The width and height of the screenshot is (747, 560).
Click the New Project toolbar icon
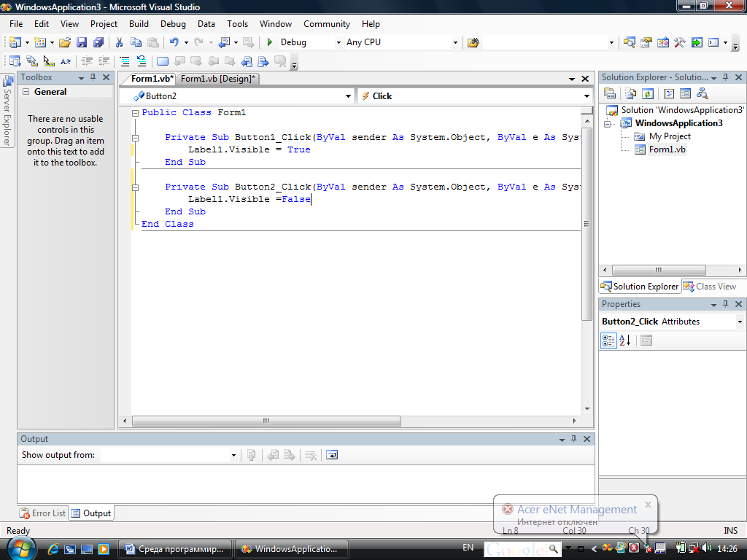(x=15, y=42)
